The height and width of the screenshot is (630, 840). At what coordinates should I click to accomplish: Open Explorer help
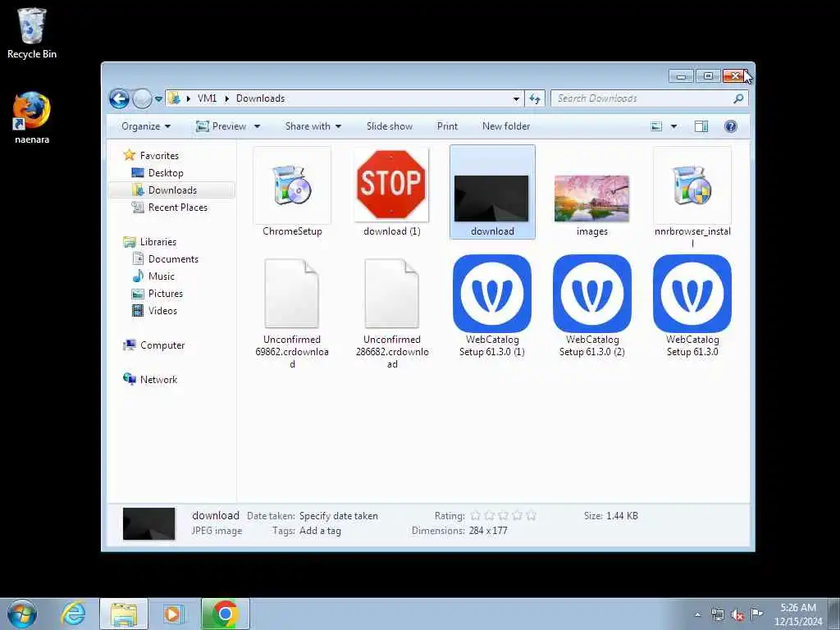[x=731, y=126]
